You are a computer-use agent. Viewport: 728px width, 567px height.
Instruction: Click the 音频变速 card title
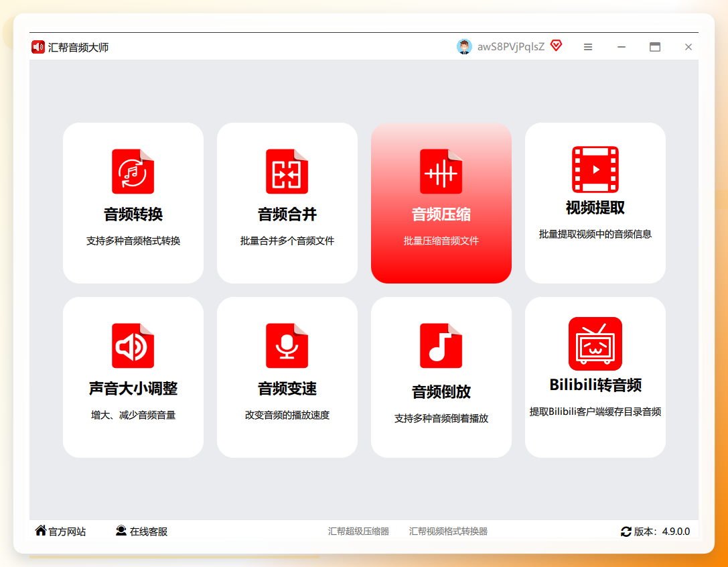[x=287, y=389]
